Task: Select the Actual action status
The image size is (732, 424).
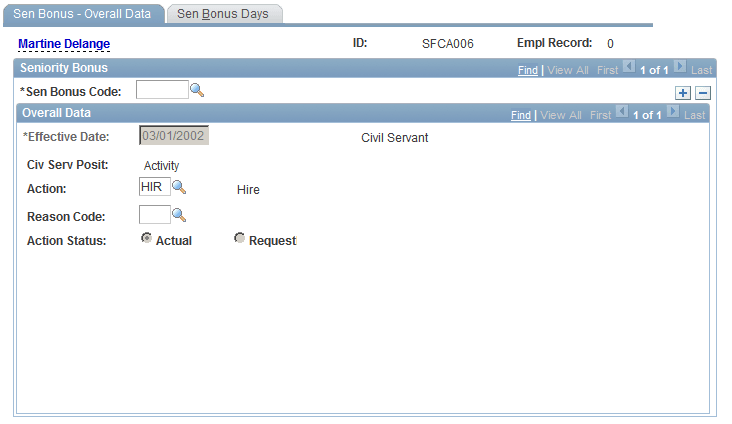Action: pos(147,238)
